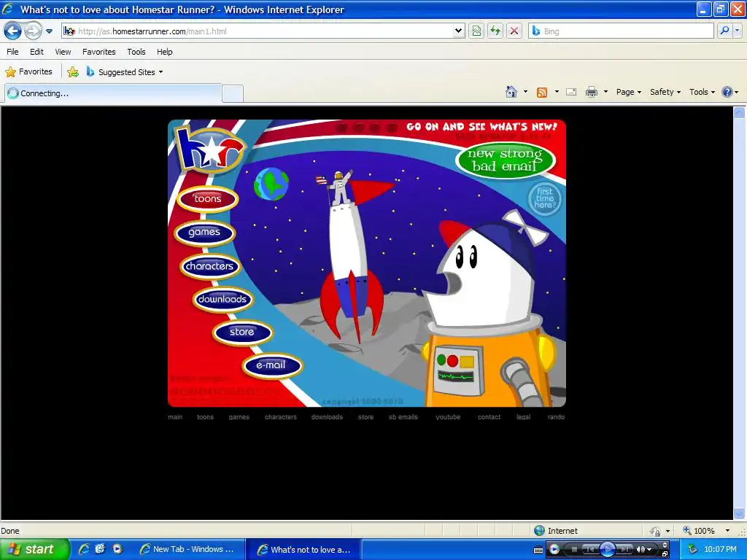Click the vertical scrollbar up arrow
747x560 pixels.
(739, 113)
